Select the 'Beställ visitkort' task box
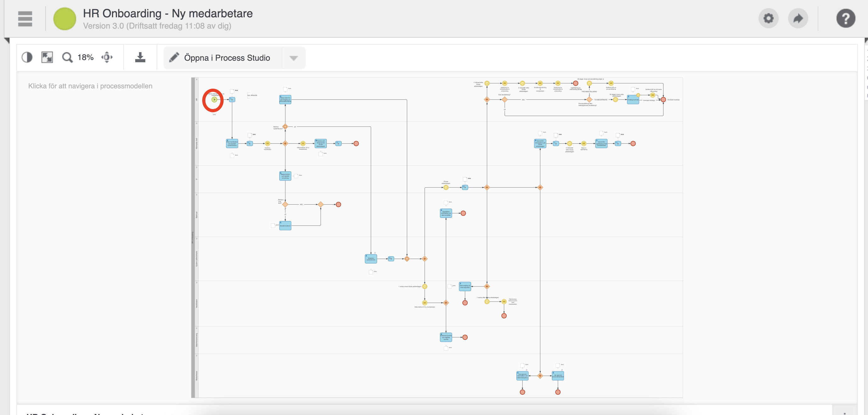The height and width of the screenshot is (415, 868). click(x=285, y=226)
